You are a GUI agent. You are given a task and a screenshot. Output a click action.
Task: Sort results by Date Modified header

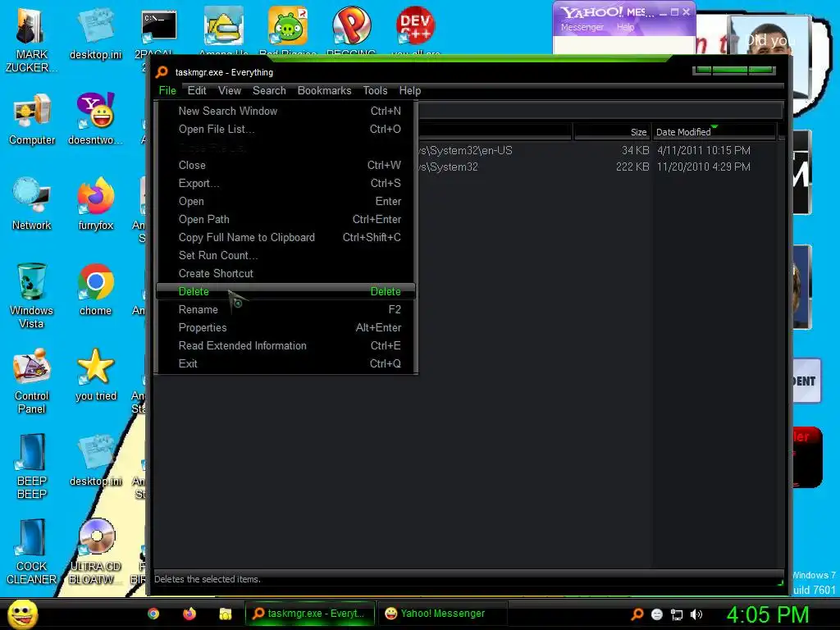coord(714,132)
